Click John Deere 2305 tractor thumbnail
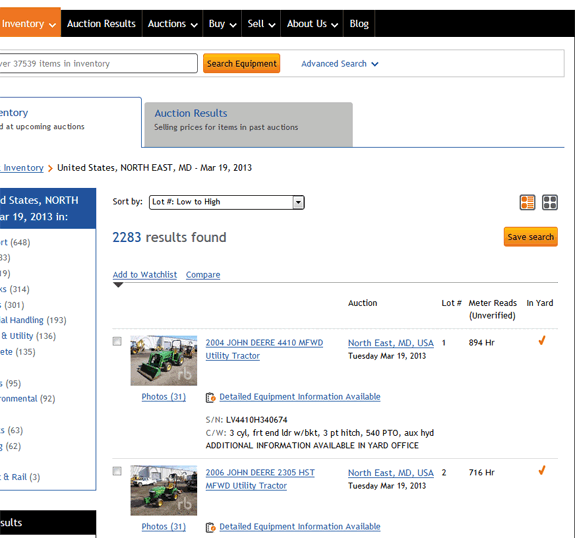This screenshot has height=538, width=575. click(x=164, y=490)
